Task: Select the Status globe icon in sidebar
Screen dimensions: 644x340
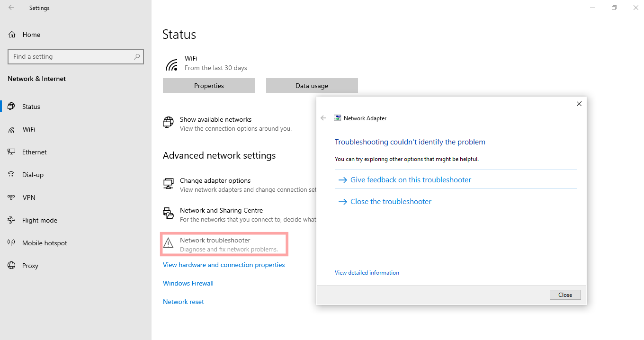Action: [12, 107]
